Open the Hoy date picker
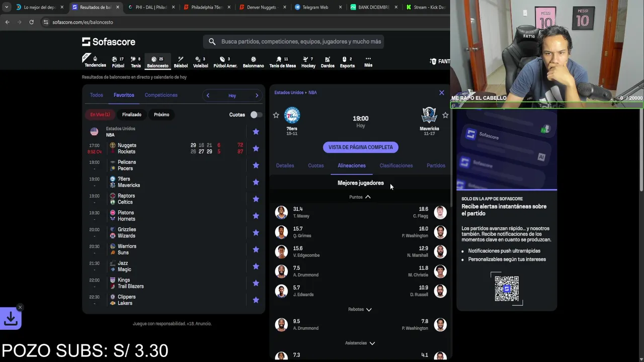Viewport: 644px width, 362px height. click(x=232, y=96)
